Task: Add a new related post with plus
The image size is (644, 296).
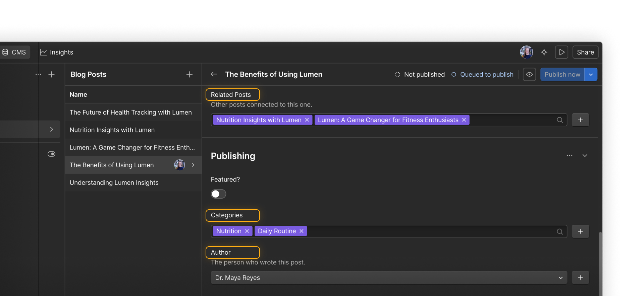Action: (x=581, y=120)
